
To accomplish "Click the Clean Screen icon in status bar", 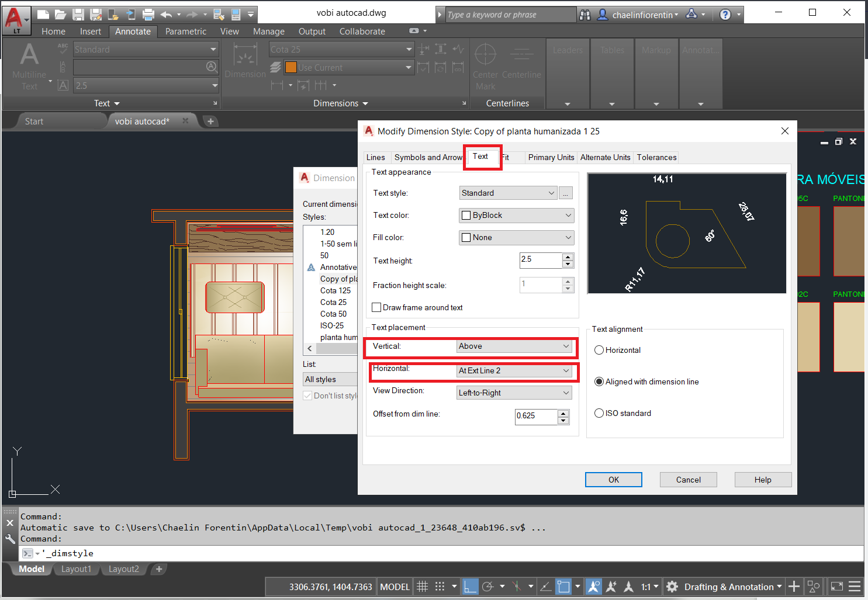I will click(x=837, y=587).
